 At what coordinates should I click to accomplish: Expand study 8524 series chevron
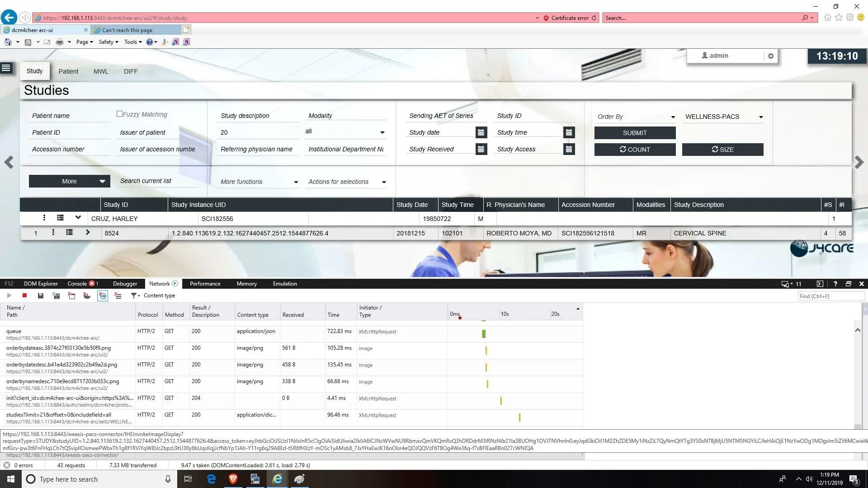(88, 233)
